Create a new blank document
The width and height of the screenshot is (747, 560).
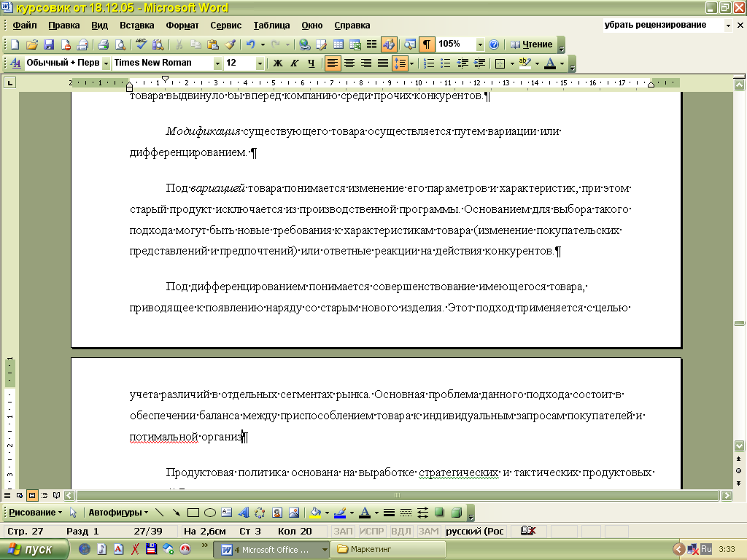pos(15,44)
